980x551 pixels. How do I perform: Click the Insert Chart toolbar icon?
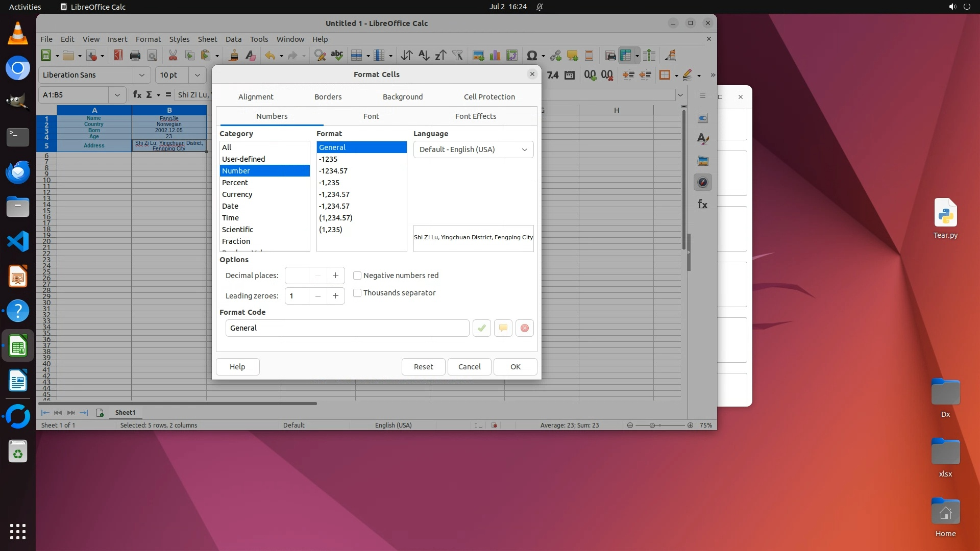[x=495, y=56]
